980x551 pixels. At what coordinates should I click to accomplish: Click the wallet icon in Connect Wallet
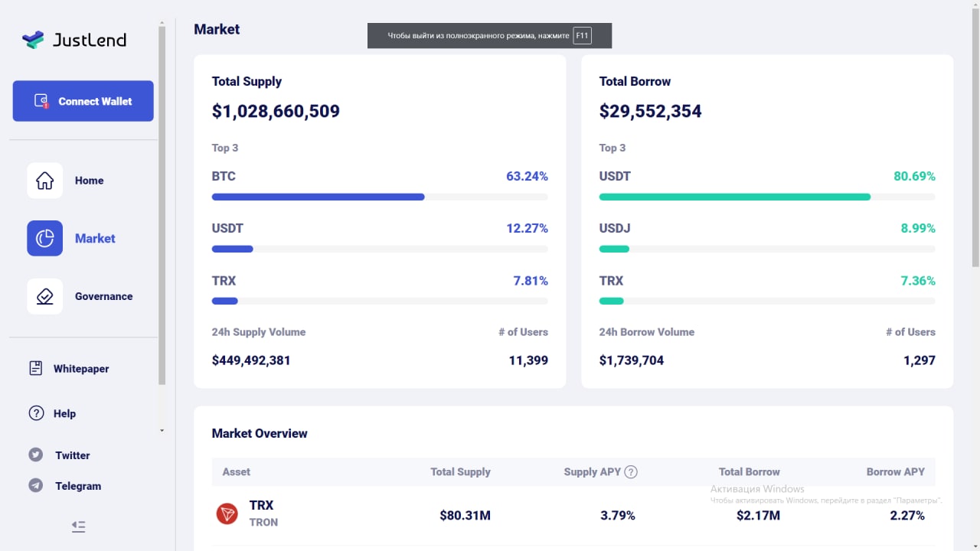[x=41, y=101]
